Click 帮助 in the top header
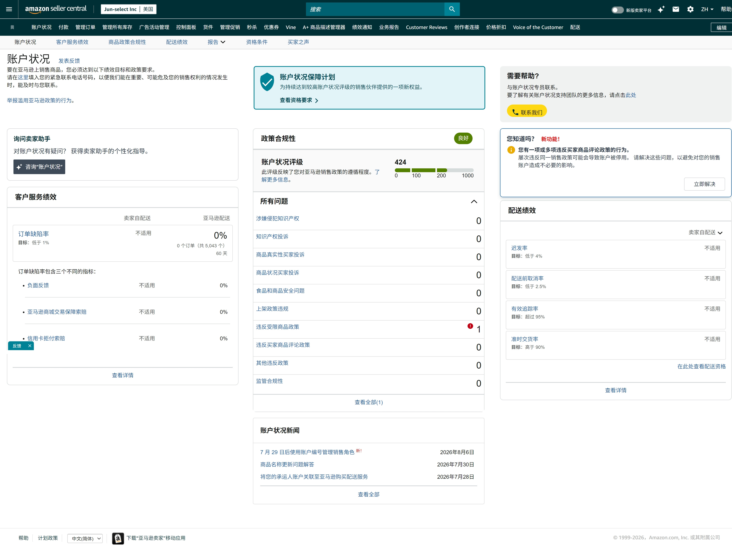732x560 pixels. point(726,9)
